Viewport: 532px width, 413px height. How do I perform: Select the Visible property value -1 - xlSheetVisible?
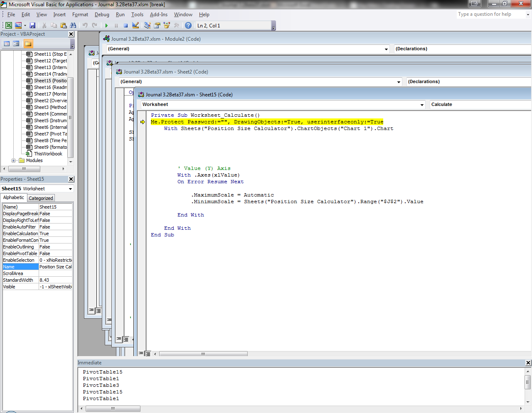pyautogui.click(x=56, y=287)
